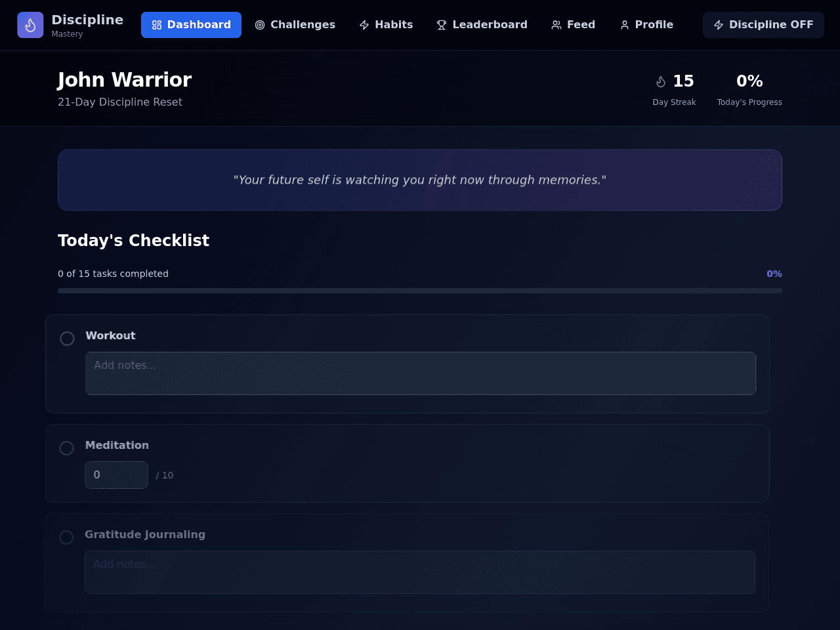This screenshot has height=630, width=840.
Task: Open the Profile page
Action: (x=646, y=25)
